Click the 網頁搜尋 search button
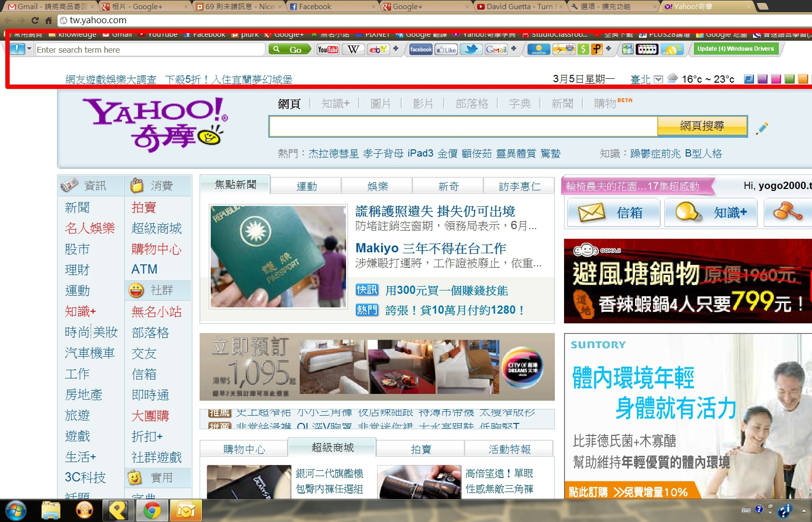812x522 pixels. (702, 126)
